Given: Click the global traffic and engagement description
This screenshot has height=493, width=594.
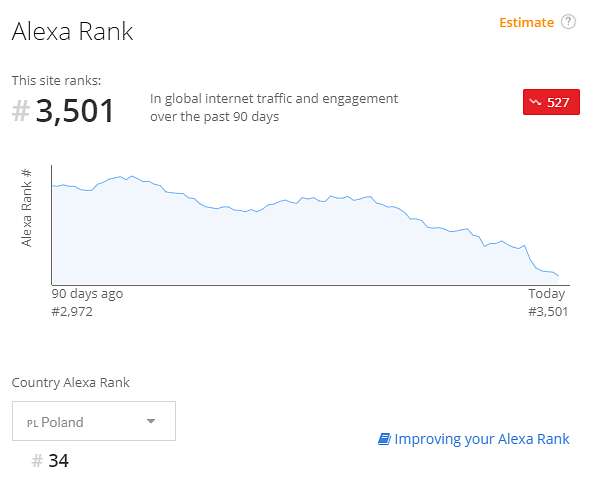Looking at the screenshot, I should (x=274, y=107).
